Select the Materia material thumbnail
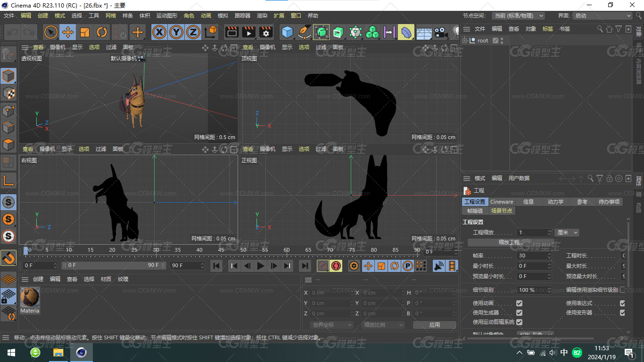 [x=30, y=297]
